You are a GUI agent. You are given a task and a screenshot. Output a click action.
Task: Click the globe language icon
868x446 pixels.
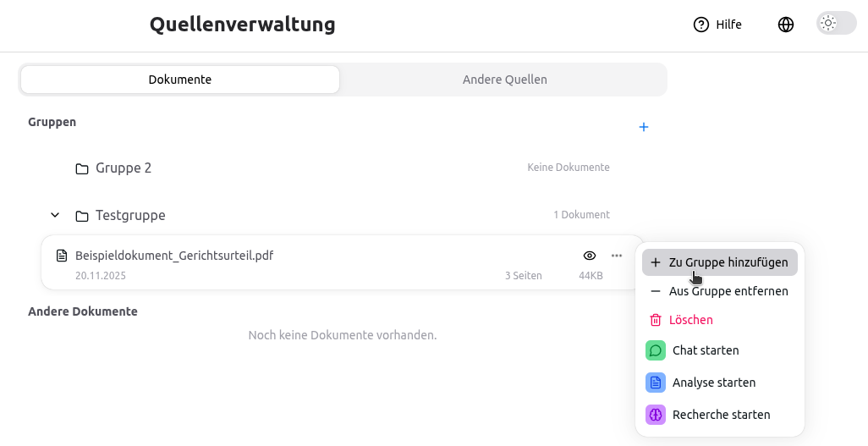pyautogui.click(x=786, y=25)
